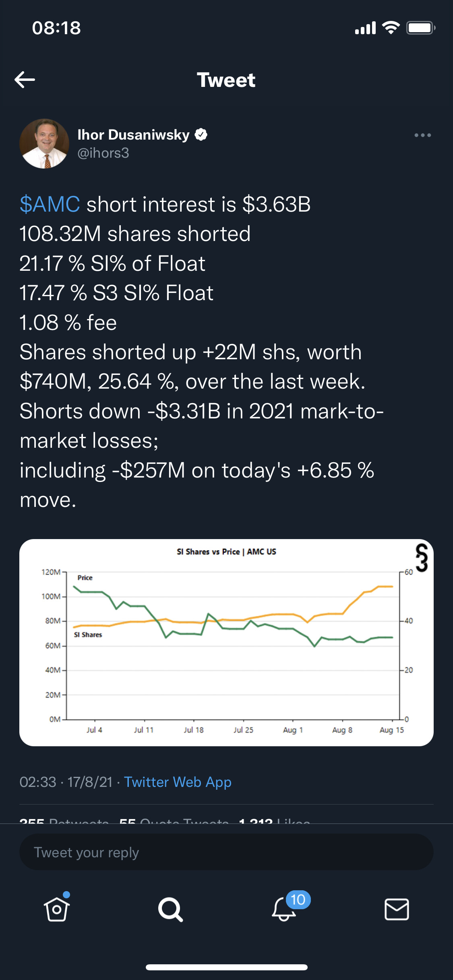
Task: Tap the Wi-Fi status icon
Action: (390, 28)
